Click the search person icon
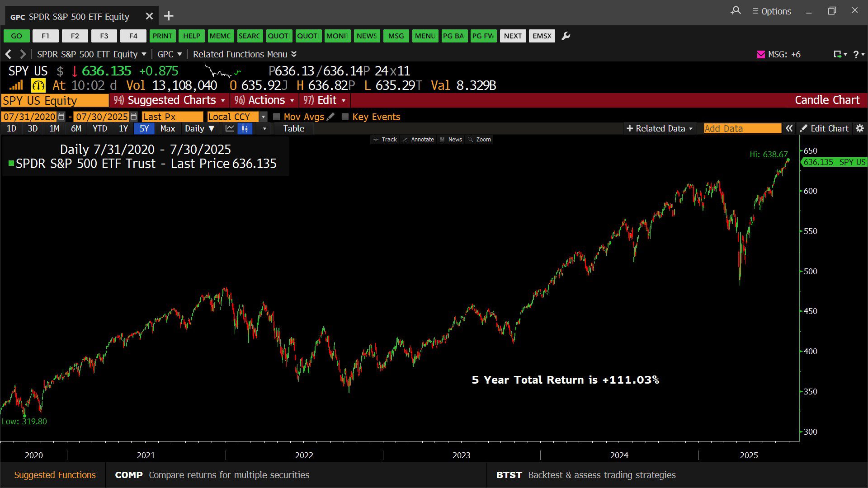The height and width of the screenshot is (488, 868). (x=736, y=10)
